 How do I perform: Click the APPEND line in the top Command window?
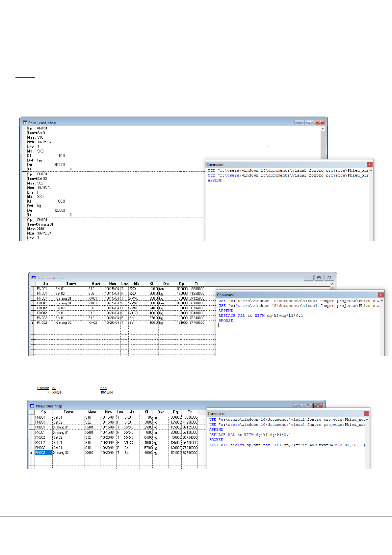click(215, 180)
